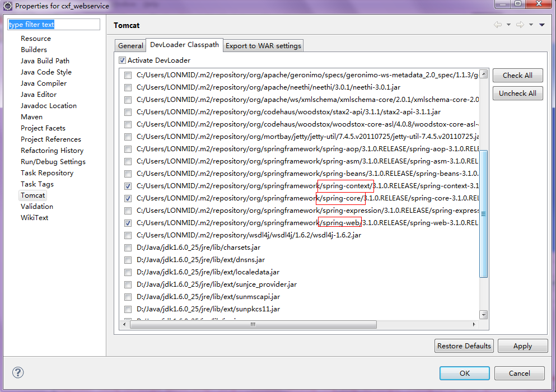Image resolution: width=556 pixels, height=392 pixels.
Task: Open the view menu triangle at top right
Action: coord(542,25)
